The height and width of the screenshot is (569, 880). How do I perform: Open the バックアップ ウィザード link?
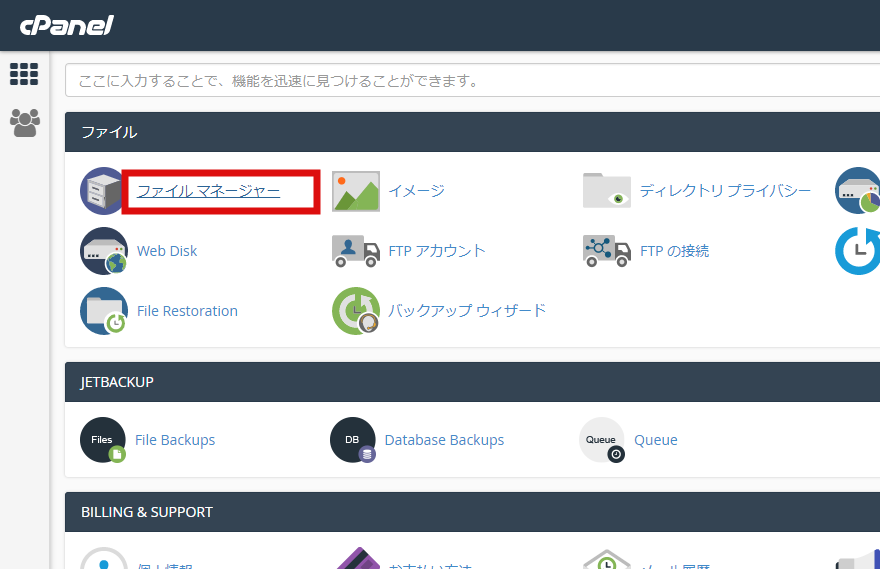467,311
